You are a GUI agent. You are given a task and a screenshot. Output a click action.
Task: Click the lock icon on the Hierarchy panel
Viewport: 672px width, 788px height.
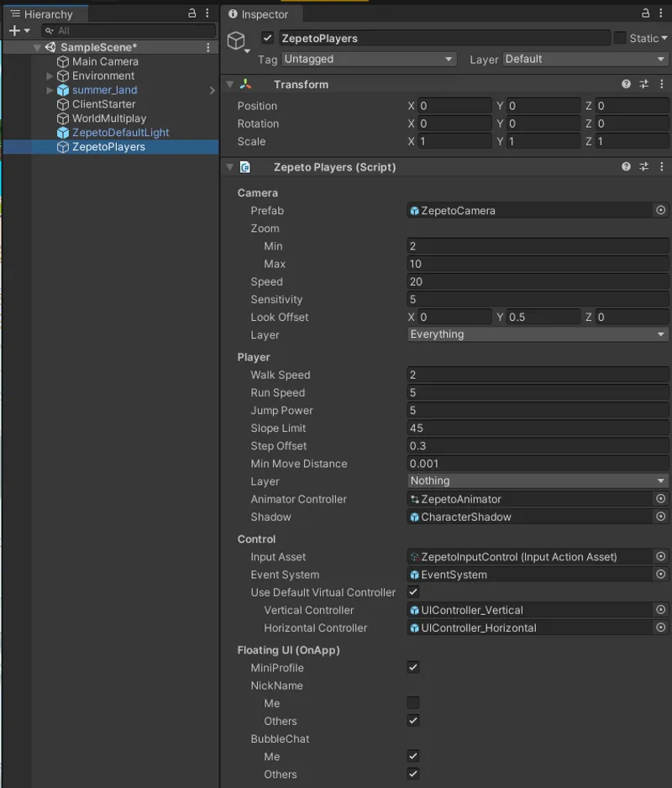point(192,13)
